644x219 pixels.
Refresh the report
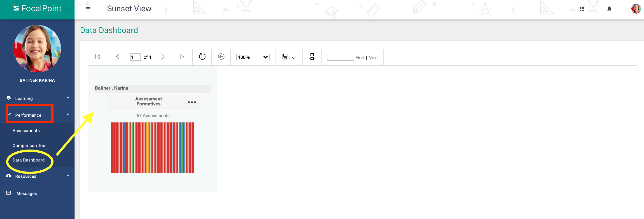click(202, 57)
